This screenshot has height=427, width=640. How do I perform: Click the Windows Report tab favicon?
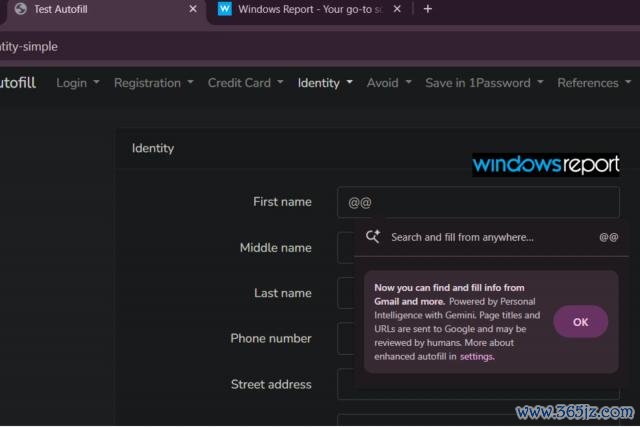[x=224, y=9]
